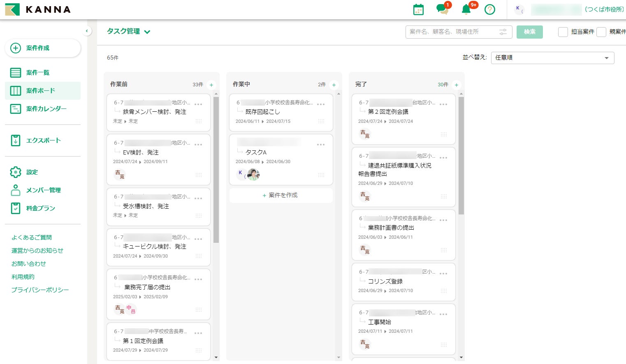Click down arrow of 作業中 column scrollbar
This screenshot has width=626, height=364.
click(339, 357)
